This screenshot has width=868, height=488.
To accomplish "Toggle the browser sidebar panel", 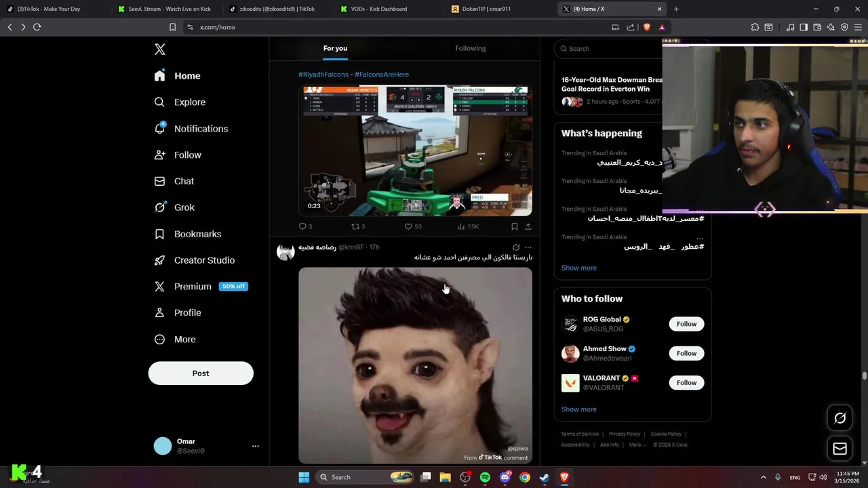I will coord(804,27).
